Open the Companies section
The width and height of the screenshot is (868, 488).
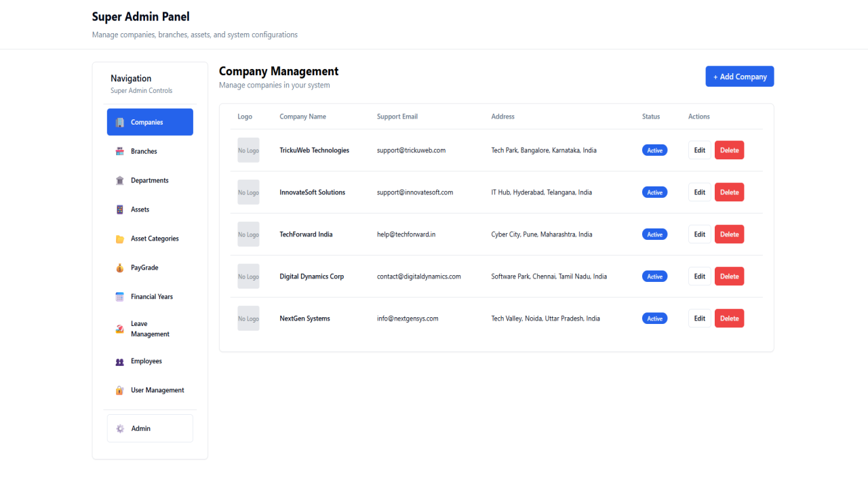(x=150, y=122)
